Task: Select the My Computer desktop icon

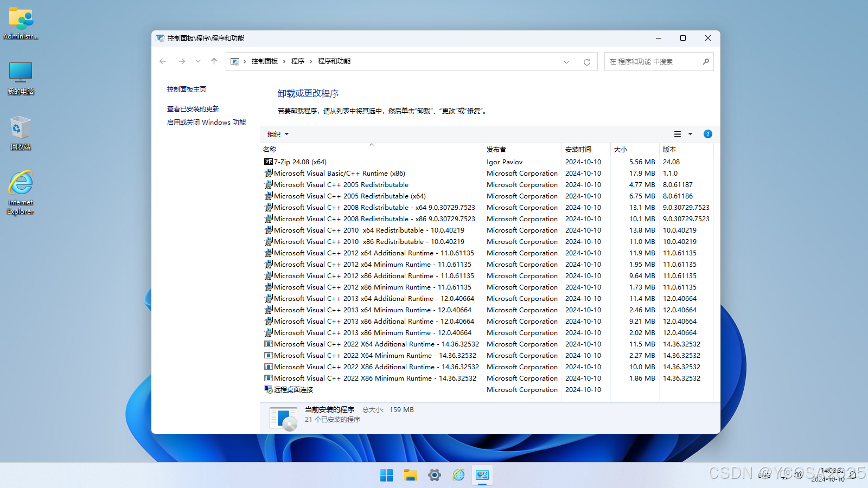Action: (x=21, y=78)
